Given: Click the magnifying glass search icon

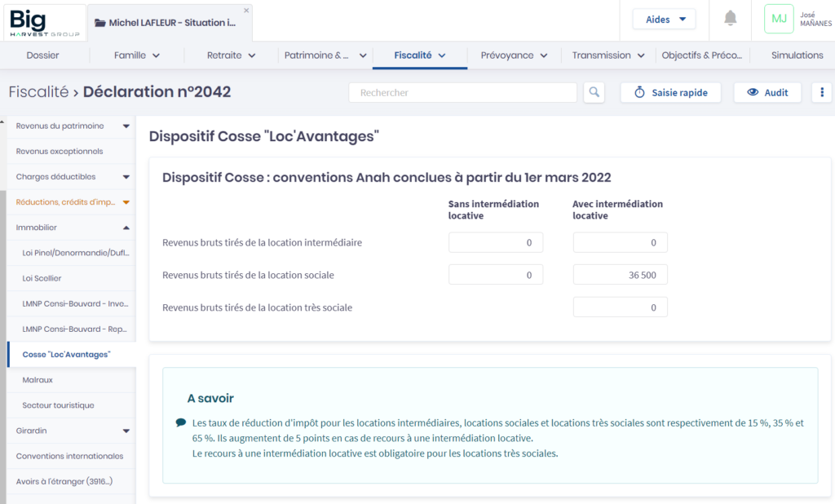Looking at the screenshot, I should (594, 92).
